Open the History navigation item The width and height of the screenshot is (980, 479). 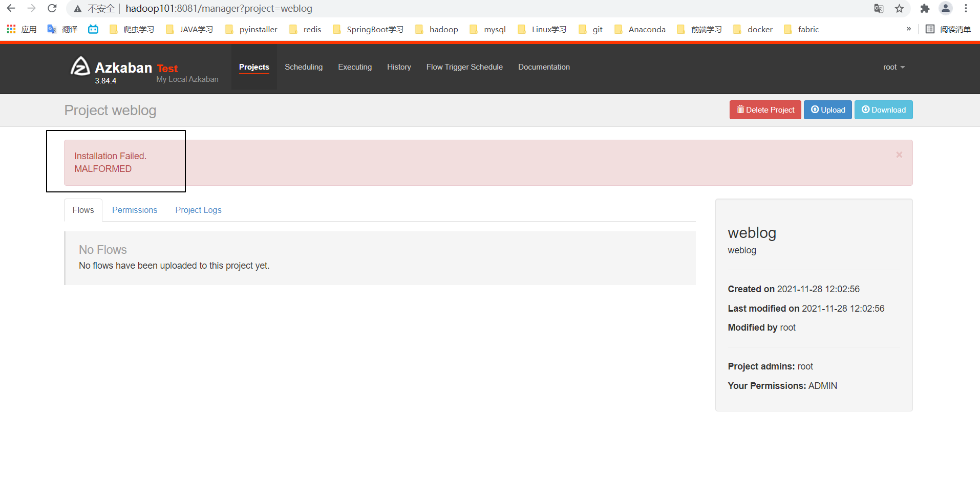coord(399,67)
